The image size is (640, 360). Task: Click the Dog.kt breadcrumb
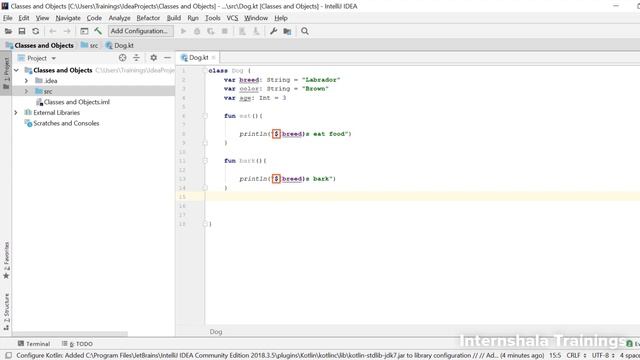120,45
